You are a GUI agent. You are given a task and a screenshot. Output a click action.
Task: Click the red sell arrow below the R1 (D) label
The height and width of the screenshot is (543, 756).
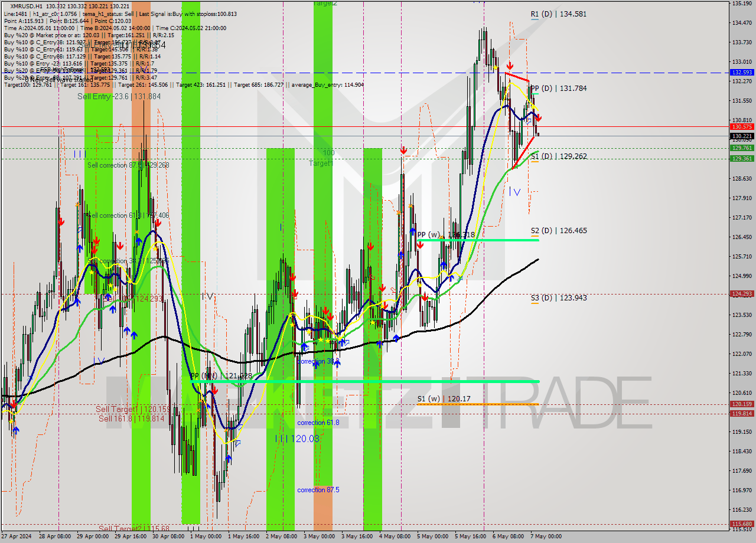pyautogui.click(x=510, y=65)
